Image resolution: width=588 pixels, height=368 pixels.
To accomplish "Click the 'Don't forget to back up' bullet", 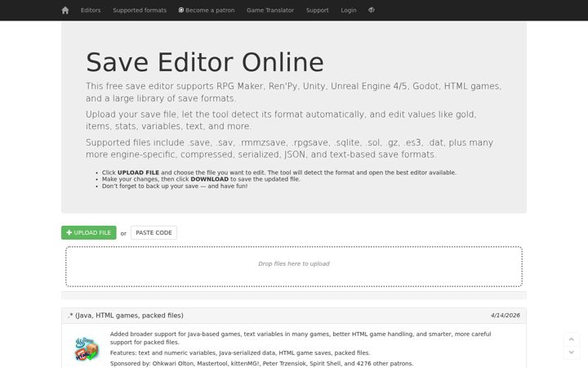I will click(x=175, y=186).
